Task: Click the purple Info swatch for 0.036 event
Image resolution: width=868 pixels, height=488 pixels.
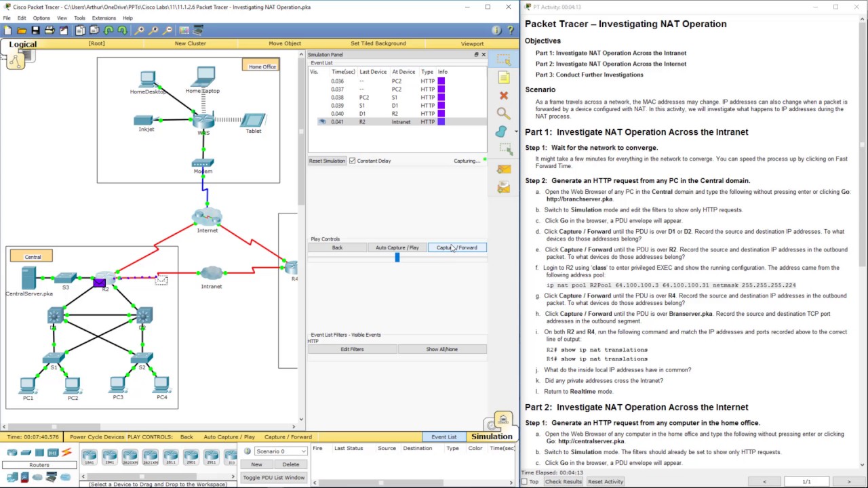Action: tap(441, 81)
